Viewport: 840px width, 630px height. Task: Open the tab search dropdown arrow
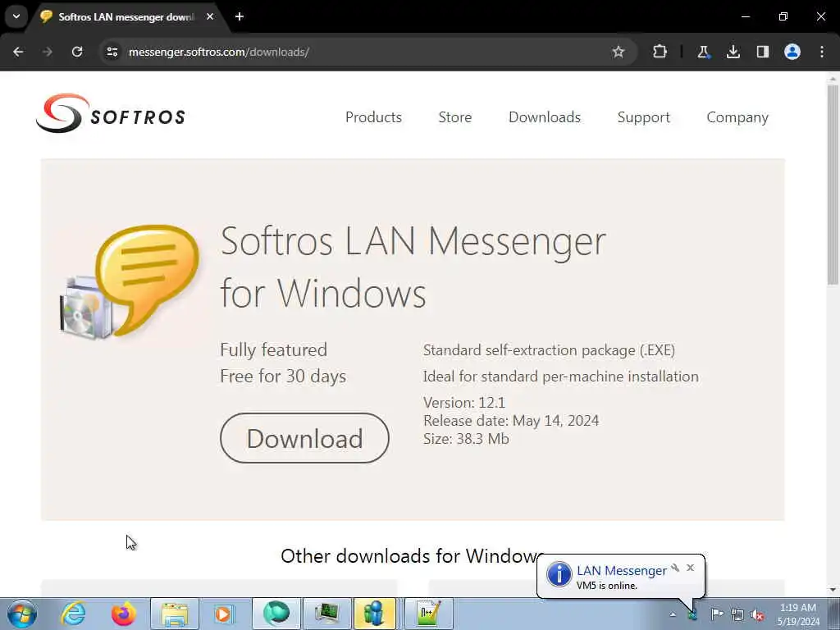pyautogui.click(x=16, y=16)
